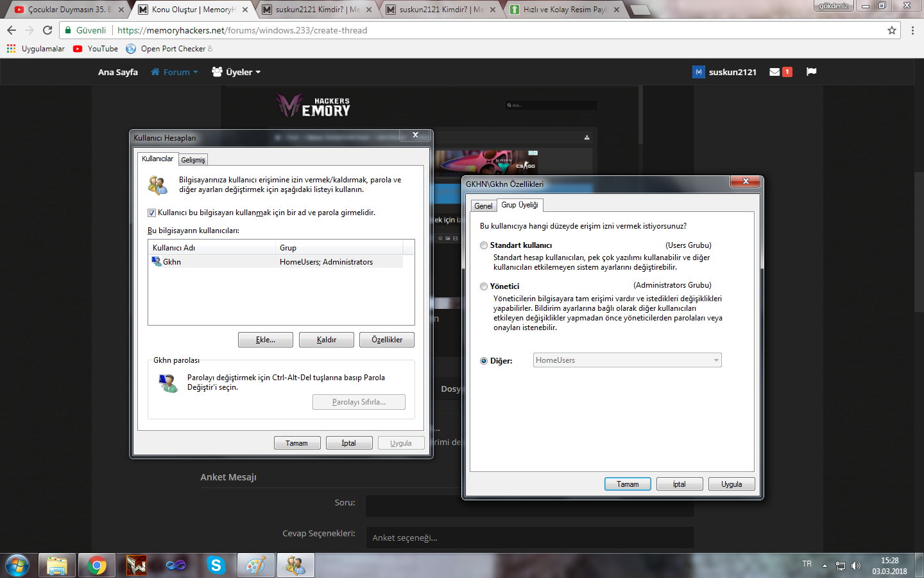Click Tamam in Kullanıcı Hesapları dialog
The image size is (924, 578).
(296, 443)
